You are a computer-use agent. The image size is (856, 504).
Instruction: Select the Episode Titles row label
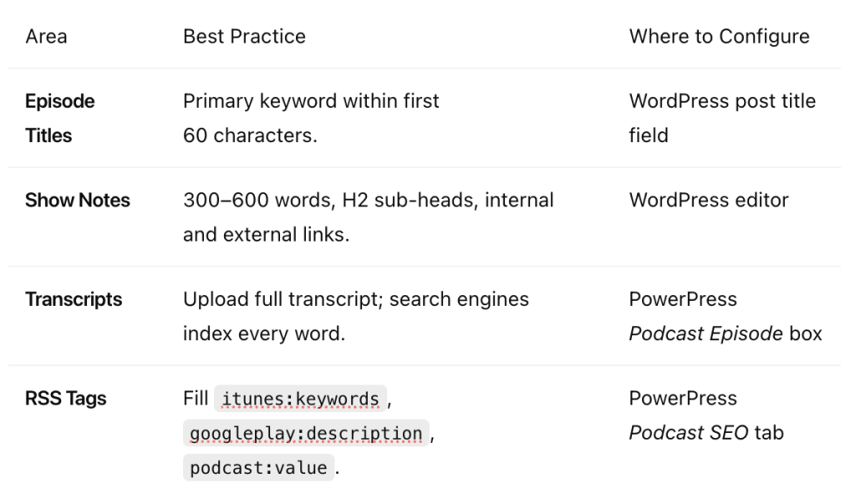(x=60, y=118)
